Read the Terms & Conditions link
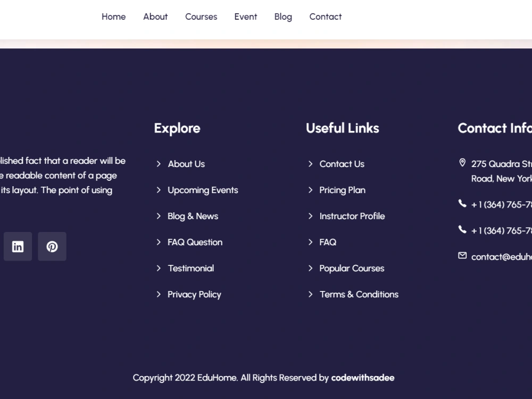This screenshot has height=399, width=532. click(x=359, y=295)
